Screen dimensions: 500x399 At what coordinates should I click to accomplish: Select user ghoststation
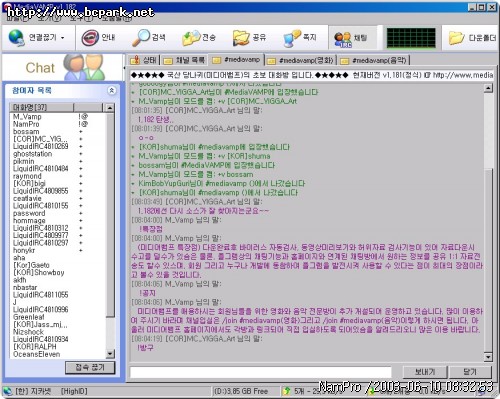[32, 154]
